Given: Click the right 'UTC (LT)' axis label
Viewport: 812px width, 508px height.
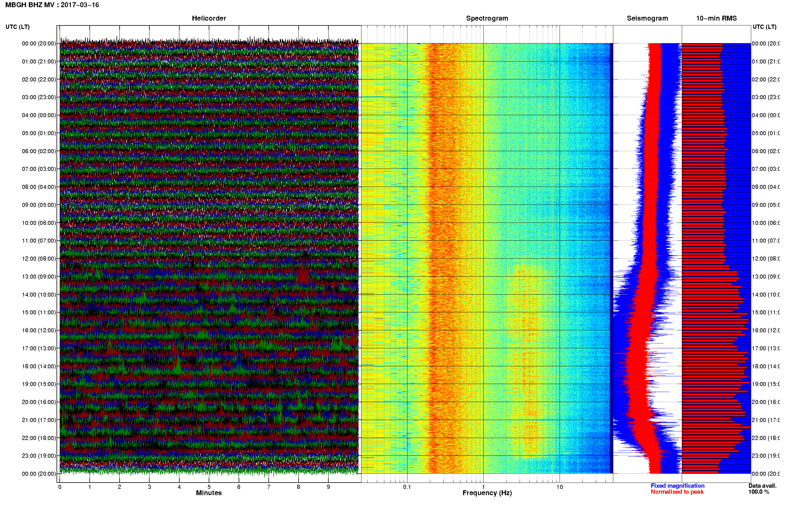Looking at the screenshot, I should tap(764, 27).
